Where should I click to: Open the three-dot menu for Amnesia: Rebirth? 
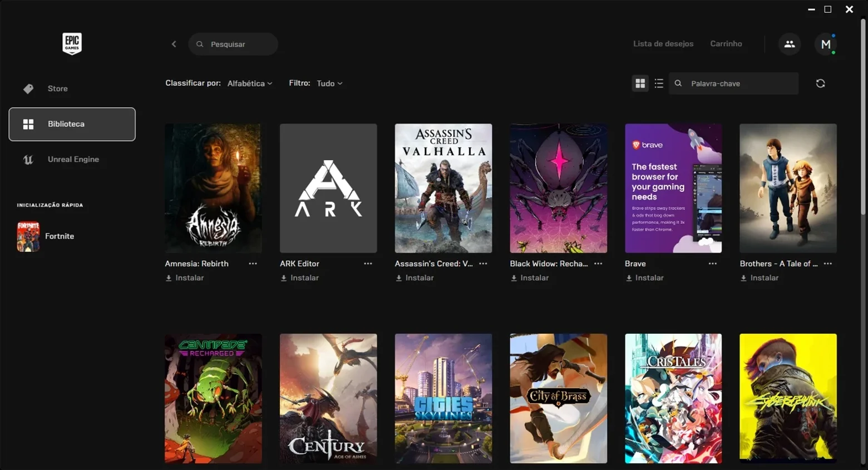(253, 264)
